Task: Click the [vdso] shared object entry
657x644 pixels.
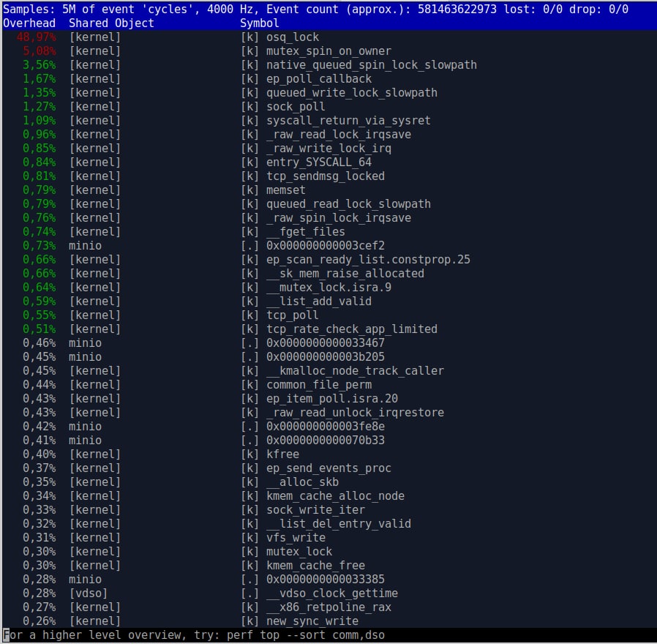Action: point(89,594)
